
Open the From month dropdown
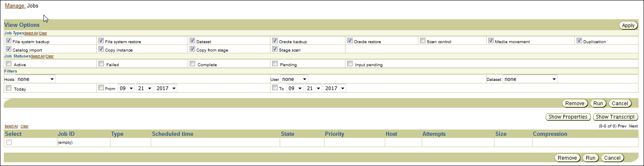tap(126, 88)
